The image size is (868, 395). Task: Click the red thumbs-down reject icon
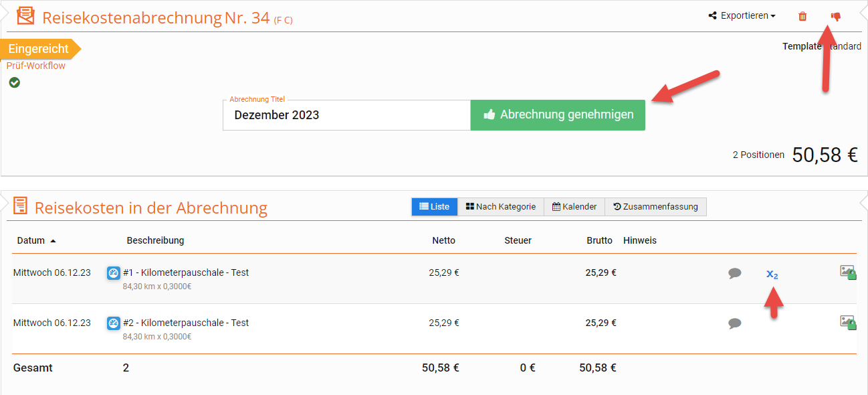pyautogui.click(x=835, y=17)
